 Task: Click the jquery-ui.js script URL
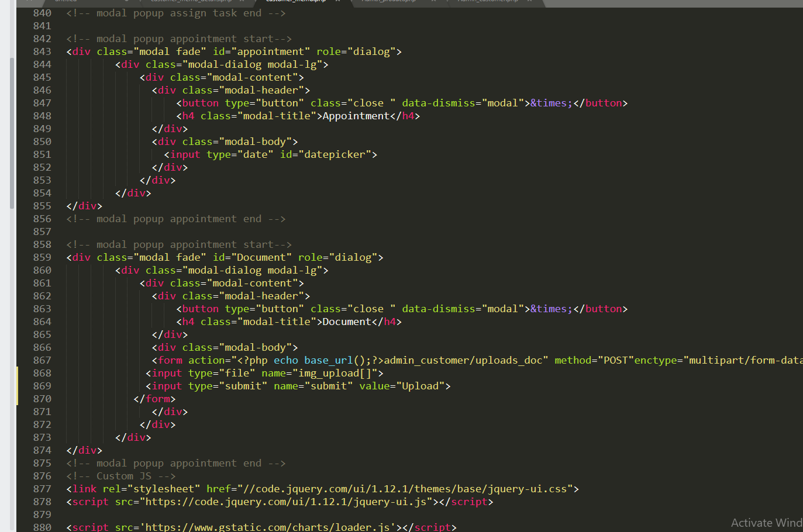(x=288, y=502)
